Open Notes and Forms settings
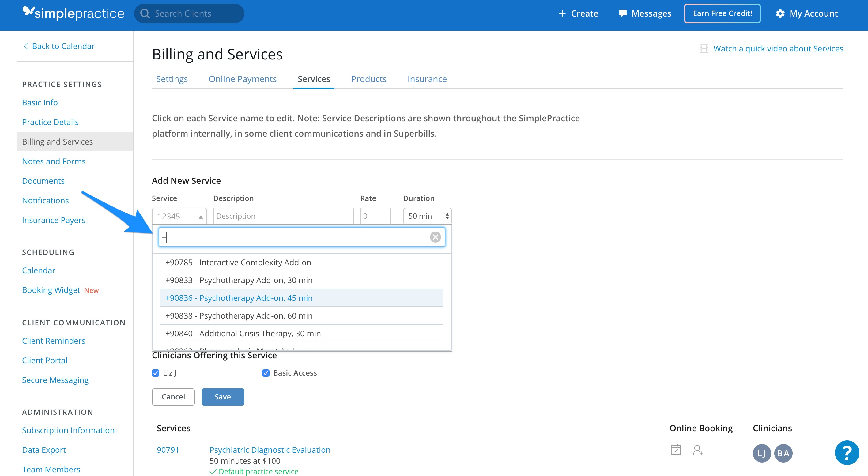The width and height of the screenshot is (868, 476). point(54,161)
